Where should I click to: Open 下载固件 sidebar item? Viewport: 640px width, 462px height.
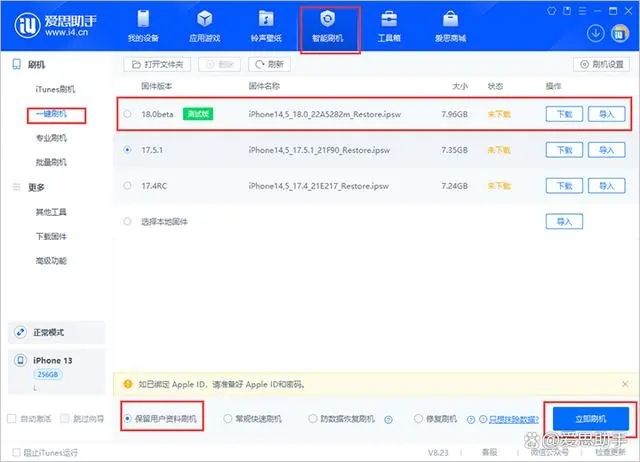coord(51,236)
